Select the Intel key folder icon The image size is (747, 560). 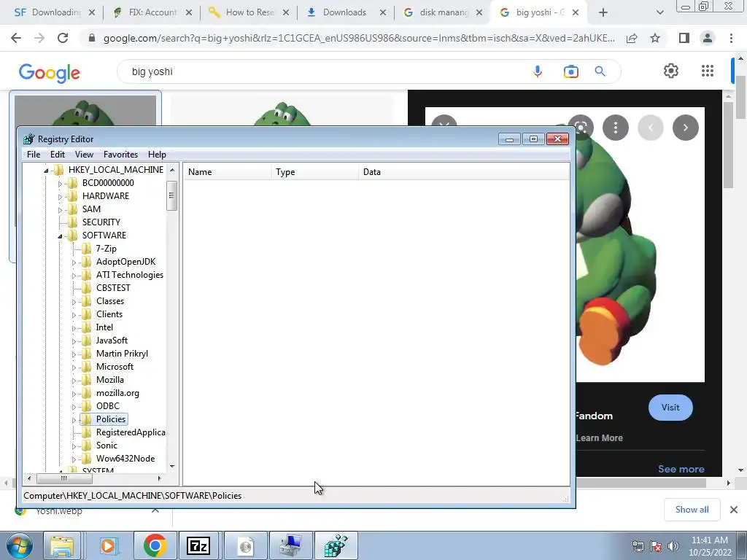[86, 327]
